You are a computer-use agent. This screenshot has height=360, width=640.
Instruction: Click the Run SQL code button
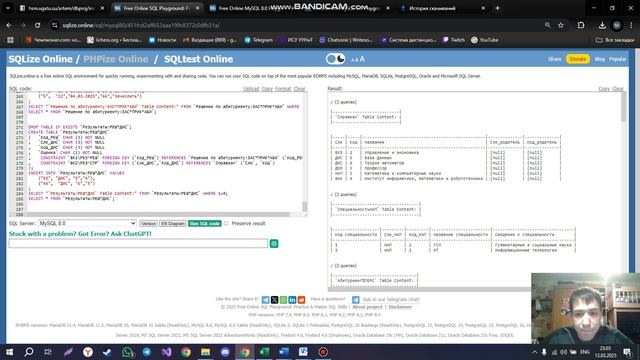[x=204, y=223]
